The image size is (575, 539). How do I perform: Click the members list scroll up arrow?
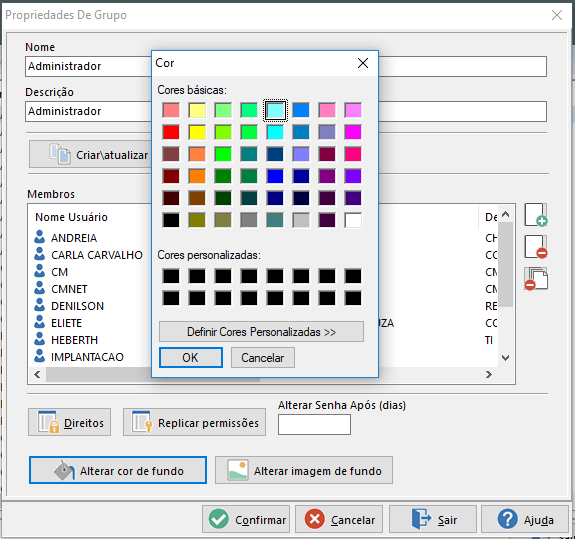pyautogui.click(x=506, y=214)
